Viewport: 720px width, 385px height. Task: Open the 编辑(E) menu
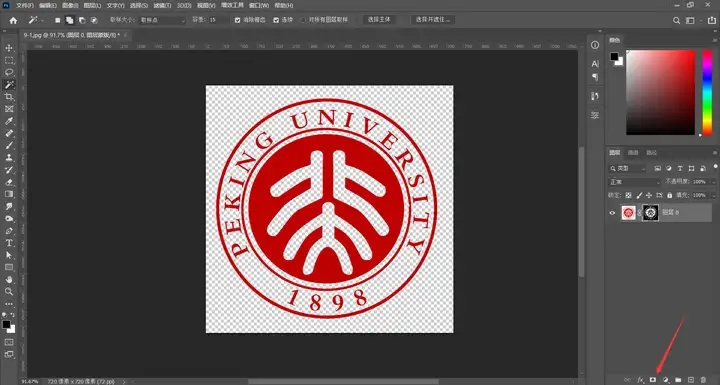[48, 6]
